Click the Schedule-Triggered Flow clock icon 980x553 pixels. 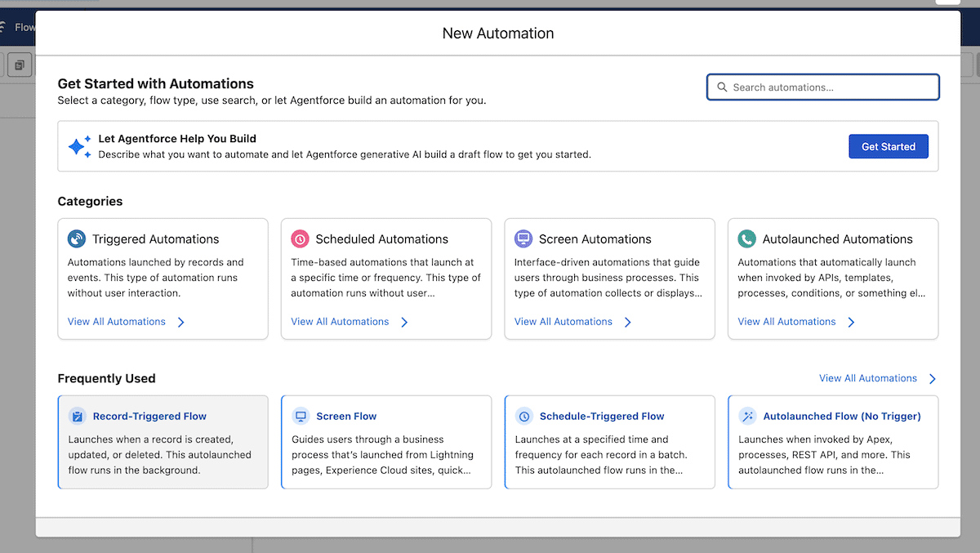pyautogui.click(x=524, y=417)
